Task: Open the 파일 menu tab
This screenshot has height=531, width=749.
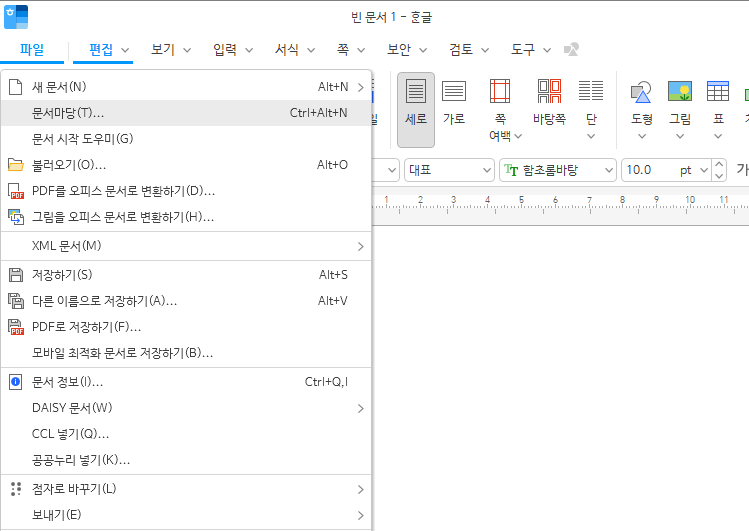Action: pos(32,50)
